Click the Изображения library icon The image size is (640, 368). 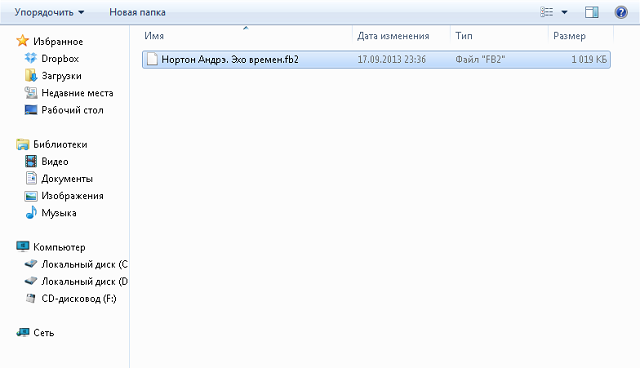[x=31, y=196]
